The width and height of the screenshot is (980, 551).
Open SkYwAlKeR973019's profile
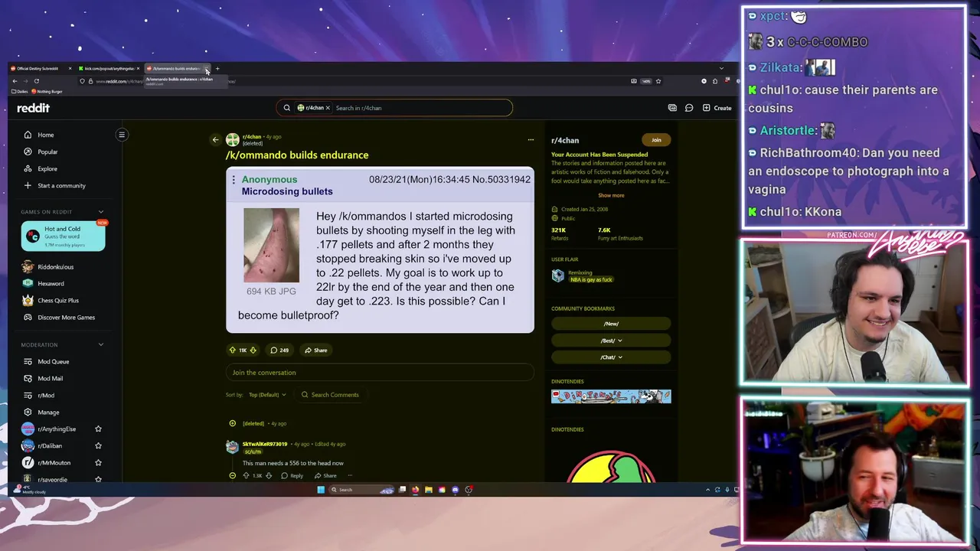(265, 444)
